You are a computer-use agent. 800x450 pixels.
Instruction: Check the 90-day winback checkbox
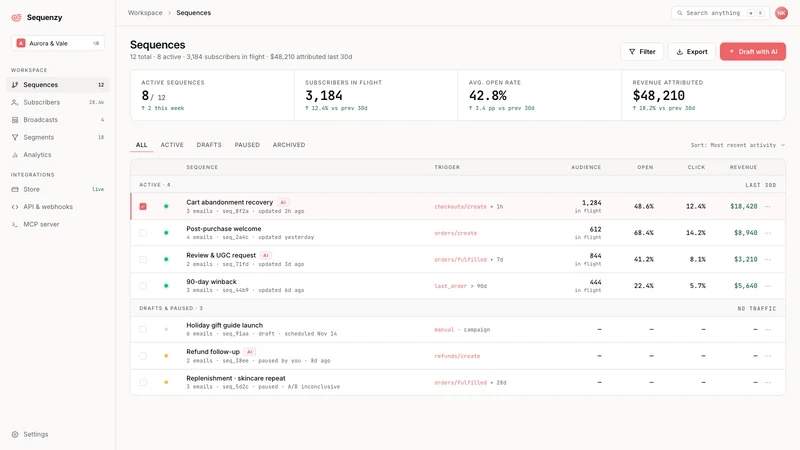(x=143, y=286)
